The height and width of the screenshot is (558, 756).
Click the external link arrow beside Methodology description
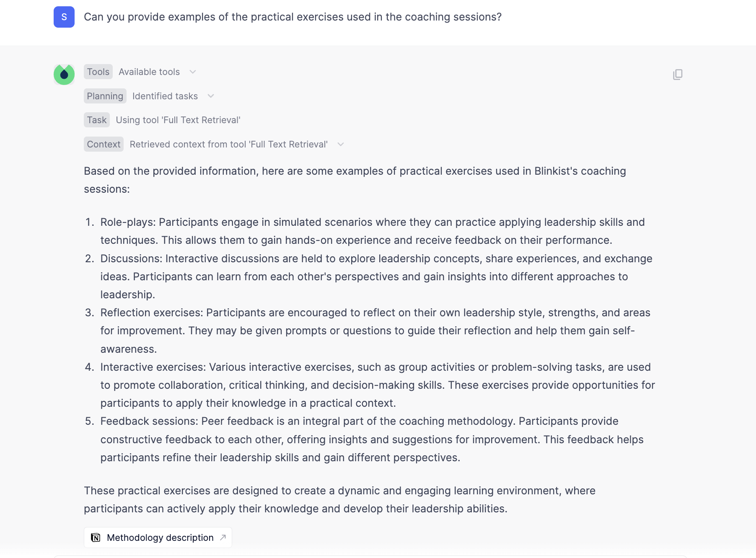[x=223, y=537]
